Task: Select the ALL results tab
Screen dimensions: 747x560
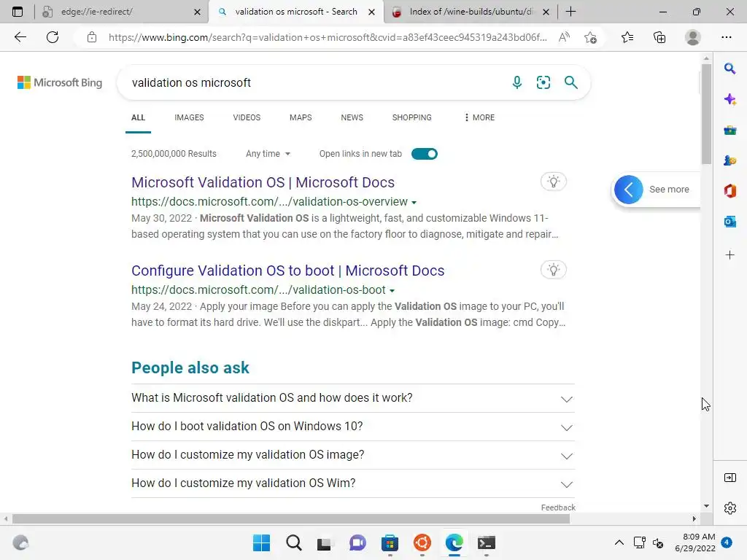Action: click(138, 117)
